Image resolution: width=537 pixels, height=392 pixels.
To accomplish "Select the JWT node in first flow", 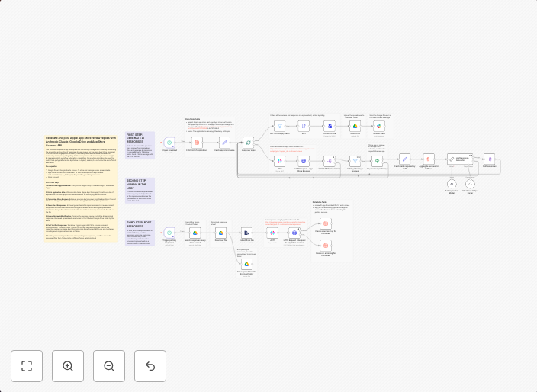I will (279, 161).
